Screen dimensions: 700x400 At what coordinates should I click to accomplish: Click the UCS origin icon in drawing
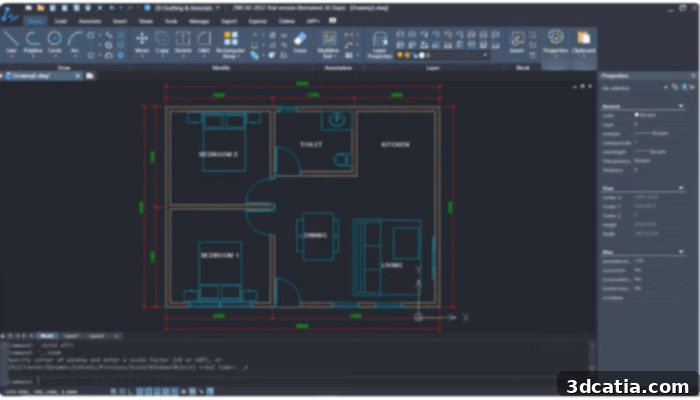(x=418, y=317)
